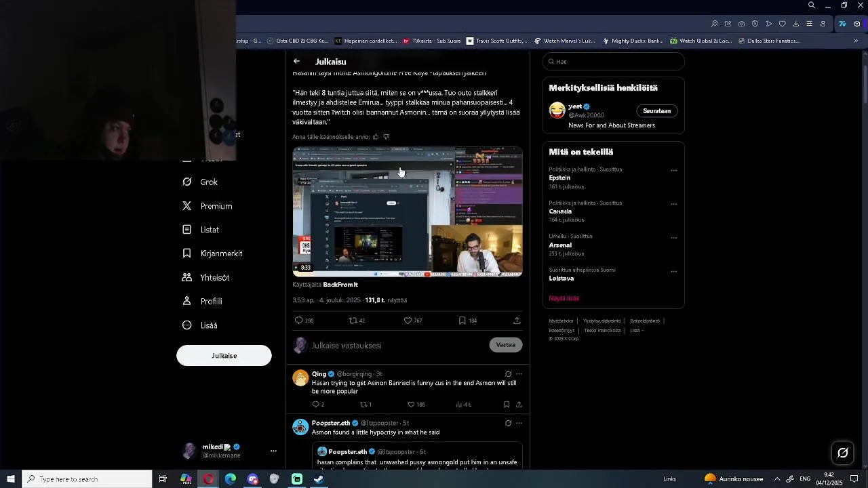
Task: Open Profiili page
Action: pos(202,302)
